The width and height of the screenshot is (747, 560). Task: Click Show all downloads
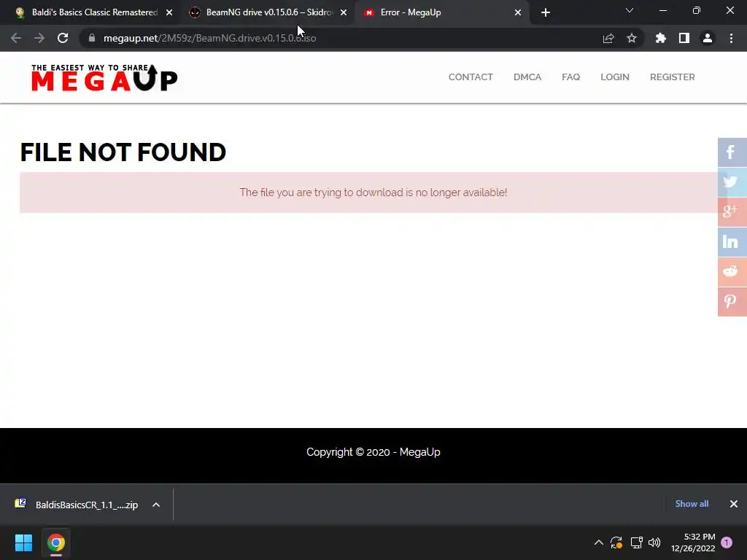coord(692,504)
